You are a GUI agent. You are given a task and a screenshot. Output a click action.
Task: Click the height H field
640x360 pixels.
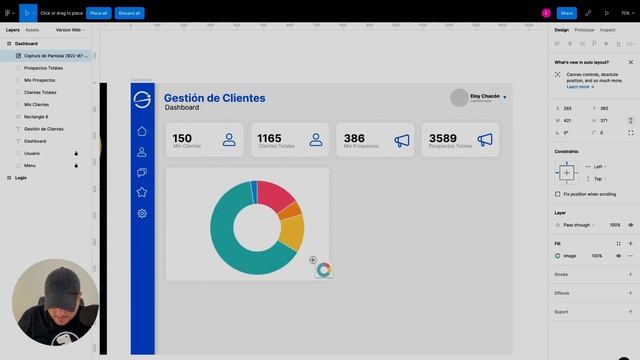point(604,121)
